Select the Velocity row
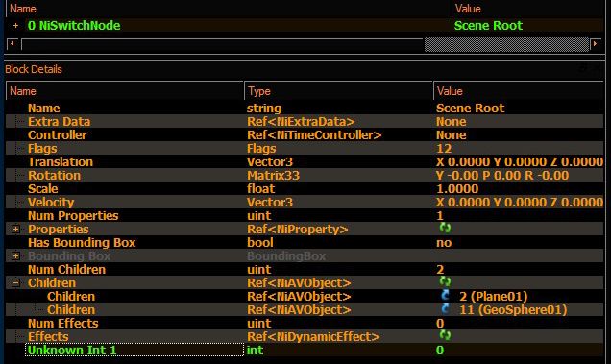The width and height of the screenshot is (611, 364). pos(305,203)
